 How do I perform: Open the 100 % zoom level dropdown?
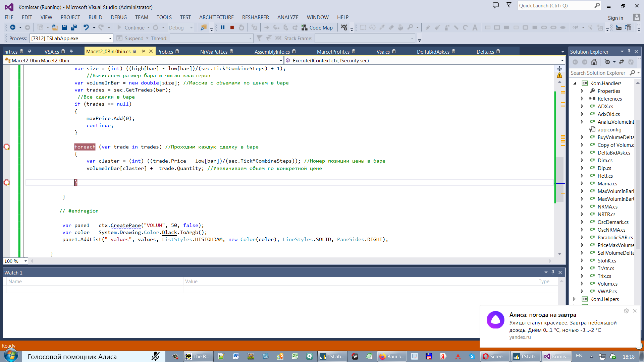click(x=25, y=261)
